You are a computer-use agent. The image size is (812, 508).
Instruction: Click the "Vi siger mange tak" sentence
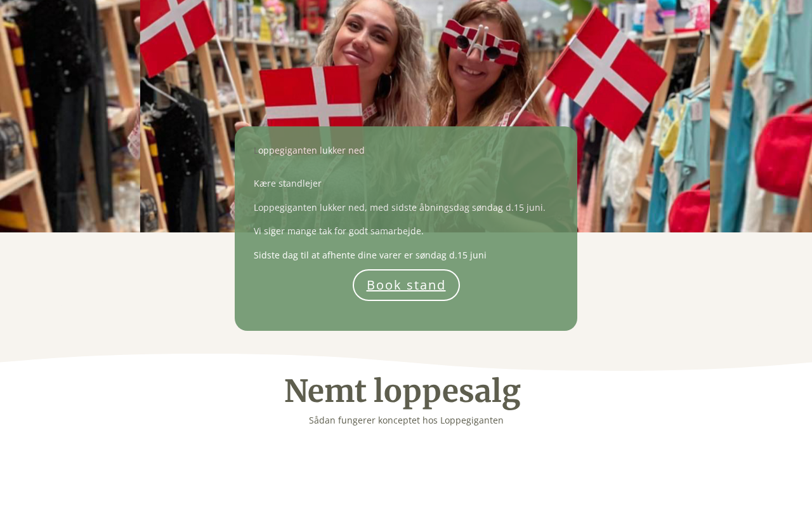click(x=339, y=231)
